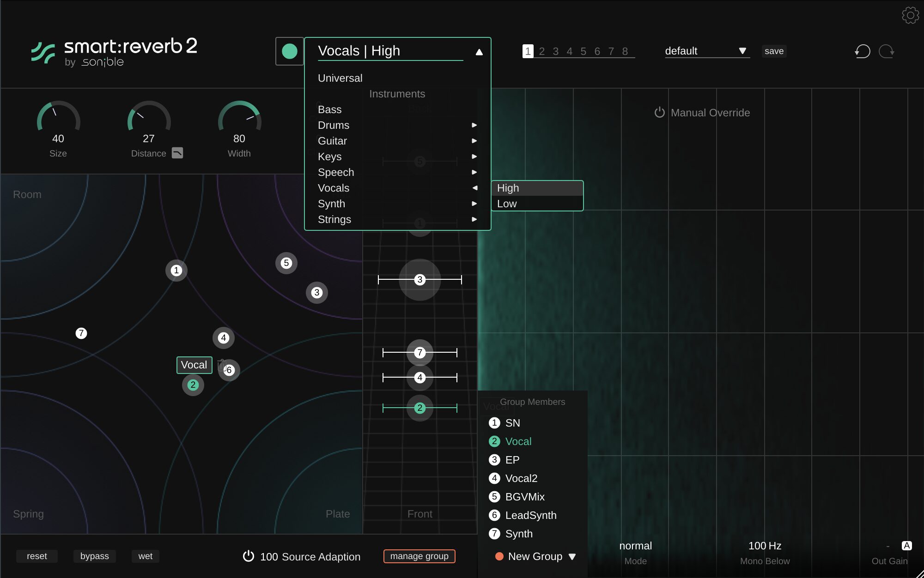Click the green learn record button
Screen dimensions: 924x578
(290, 51)
